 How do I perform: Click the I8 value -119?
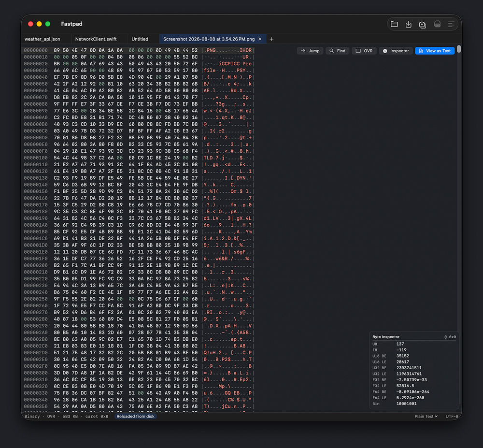click(401, 350)
